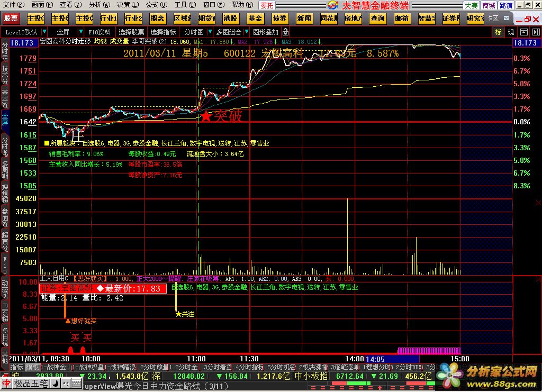
Task: Click the 概念 toolbar button
Action: click(158, 19)
